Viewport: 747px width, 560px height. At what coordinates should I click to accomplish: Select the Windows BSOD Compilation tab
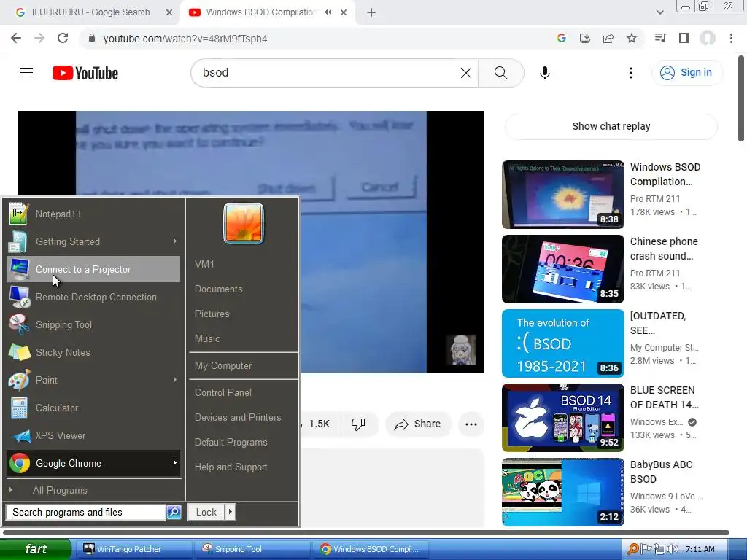(260, 12)
